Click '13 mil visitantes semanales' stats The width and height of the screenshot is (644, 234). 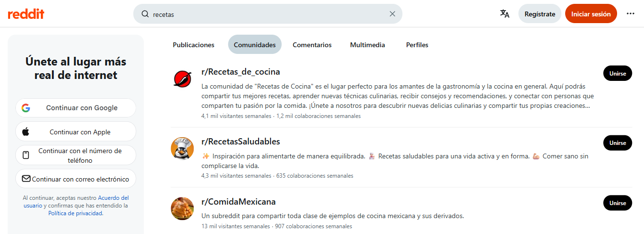pyautogui.click(x=235, y=226)
